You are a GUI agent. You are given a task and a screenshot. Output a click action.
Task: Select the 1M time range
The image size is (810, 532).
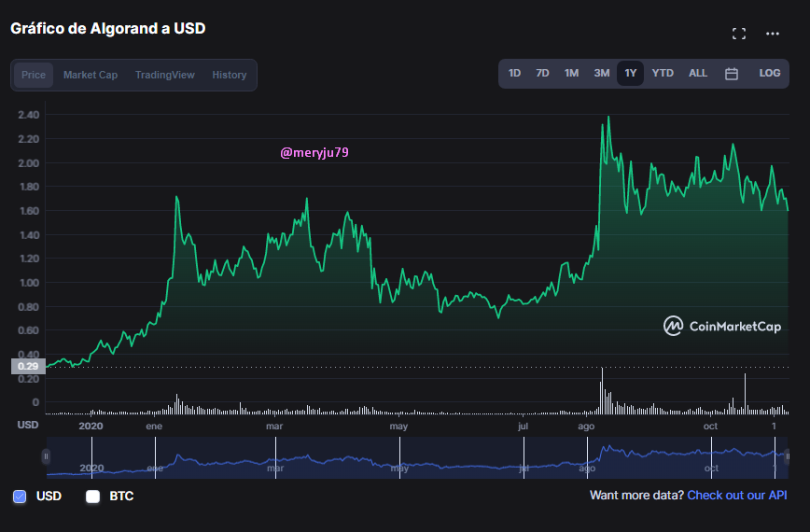[571, 74]
